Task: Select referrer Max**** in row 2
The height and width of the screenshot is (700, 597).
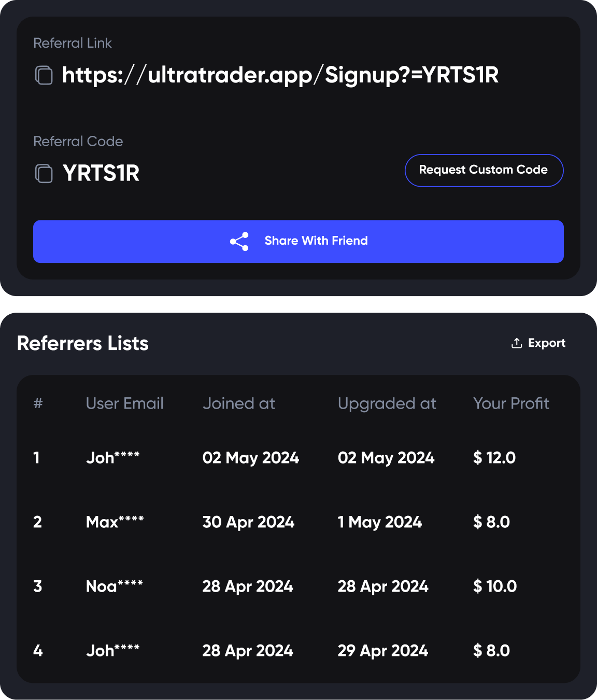Action: pos(115,522)
